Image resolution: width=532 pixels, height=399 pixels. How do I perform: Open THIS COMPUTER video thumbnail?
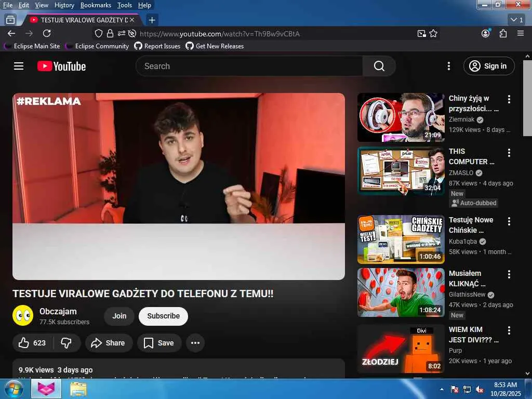tap(401, 171)
